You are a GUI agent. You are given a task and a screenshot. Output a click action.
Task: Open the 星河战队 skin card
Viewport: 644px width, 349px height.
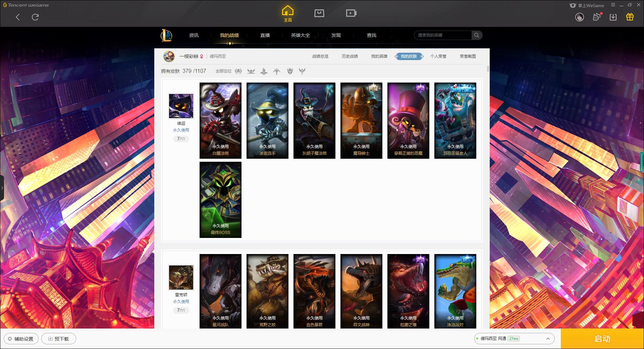click(220, 291)
